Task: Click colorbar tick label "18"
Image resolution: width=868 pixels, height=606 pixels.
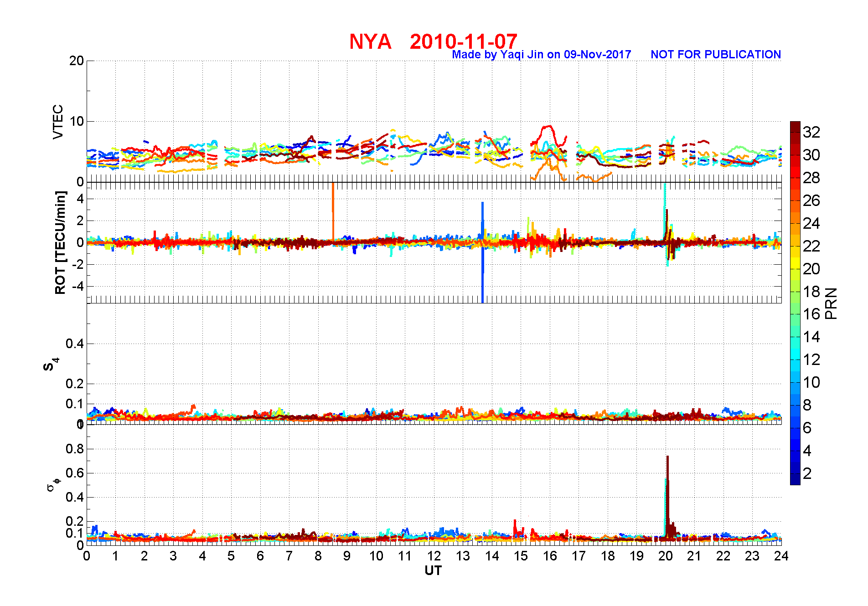Action: [x=811, y=291]
